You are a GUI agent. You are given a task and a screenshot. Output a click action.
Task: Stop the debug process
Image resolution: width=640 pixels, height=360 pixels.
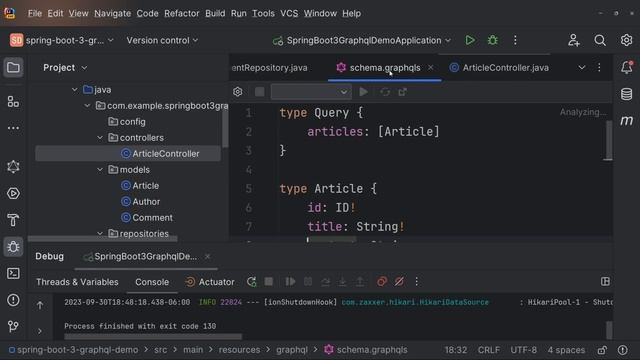269,282
